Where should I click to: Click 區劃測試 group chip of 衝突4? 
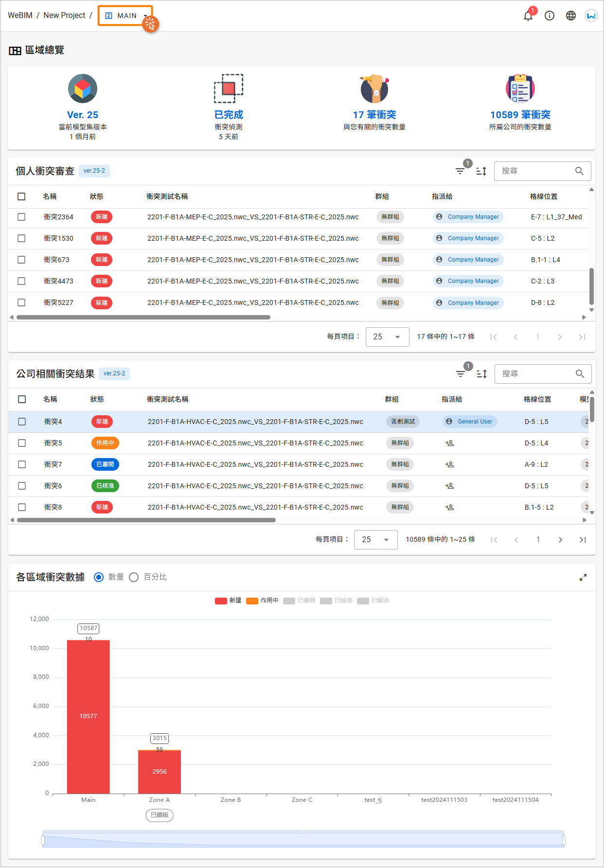coord(403,422)
